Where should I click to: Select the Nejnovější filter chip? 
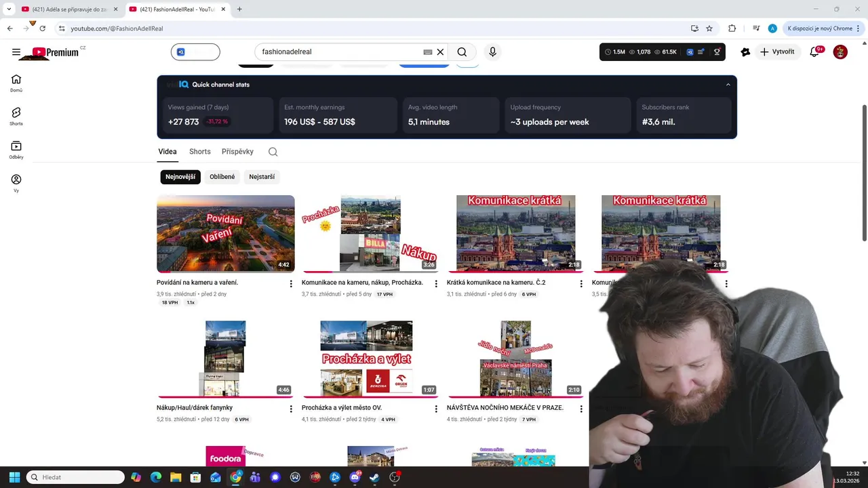tap(180, 177)
